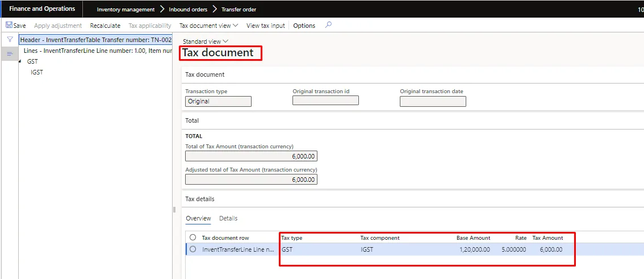The image size is (644, 279).
Task: Click the 6,000.00 tax amount grid cell
Action: click(x=551, y=249)
